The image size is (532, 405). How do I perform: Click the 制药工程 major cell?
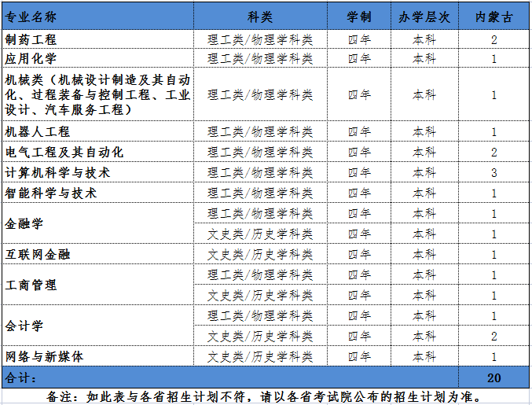[x=98, y=39]
